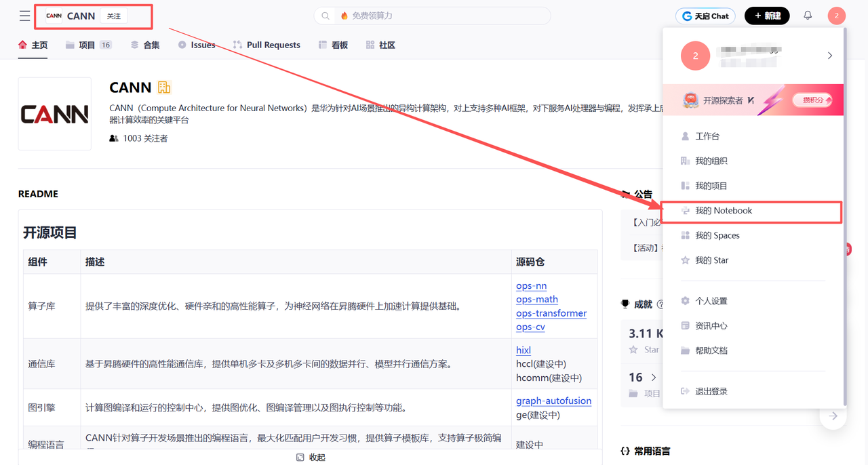Click the 资讯中心 news icon
The width and height of the screenshot is (868, 465).
[685, 326]
